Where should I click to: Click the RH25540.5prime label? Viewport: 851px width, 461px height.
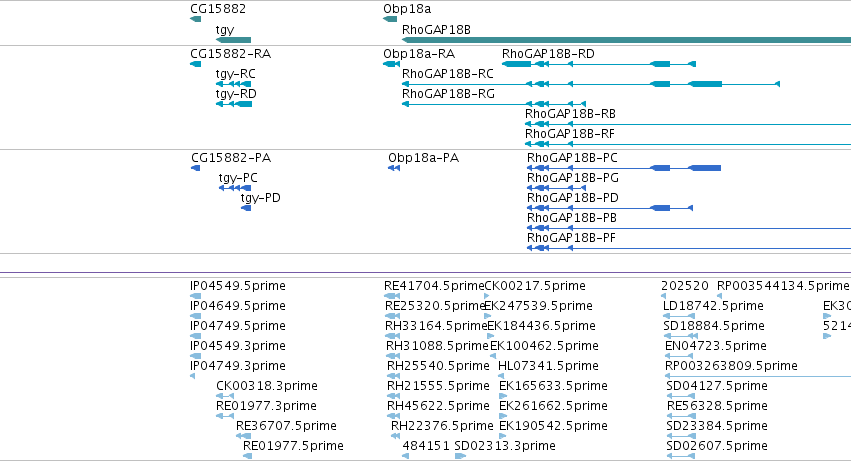pyautogui.click(x=438, y=367)
